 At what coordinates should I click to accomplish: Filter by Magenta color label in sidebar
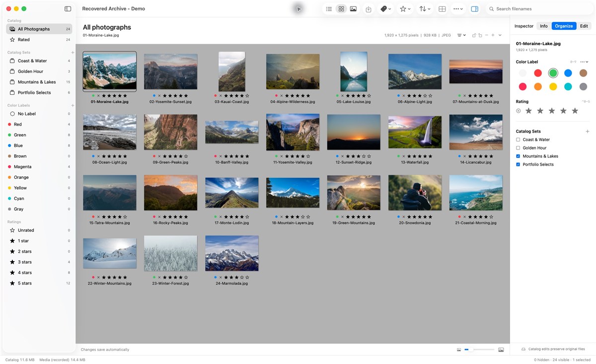pos(39,167)
